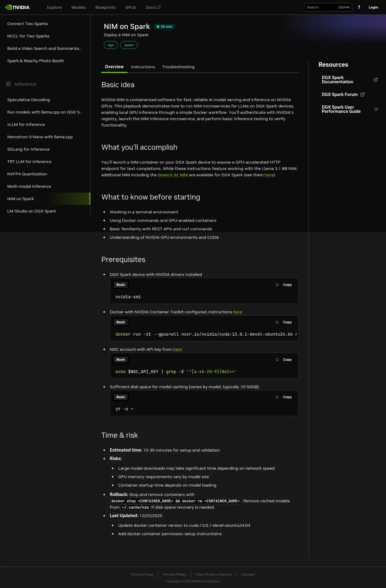Open Multi-modal Inference playbook

click(29, 186)
